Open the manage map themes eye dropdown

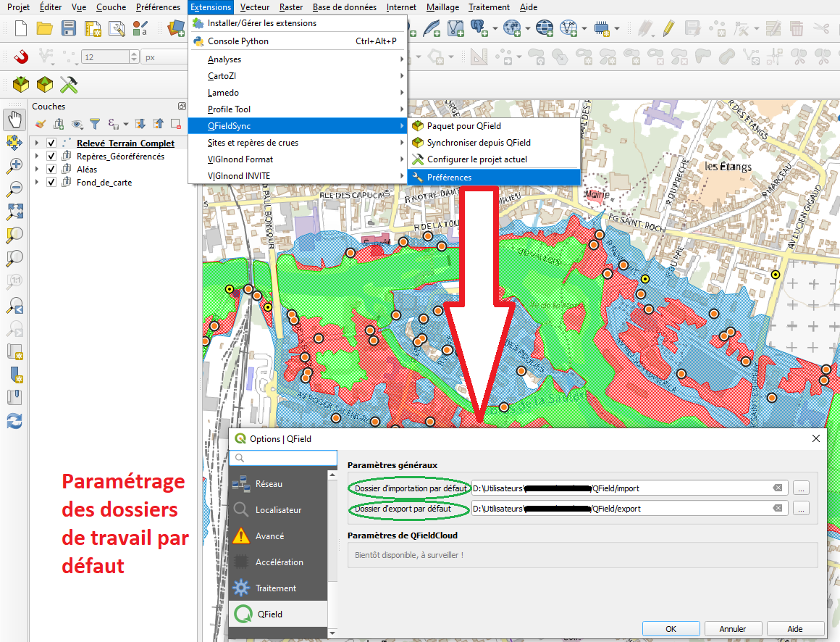point(77,125)
